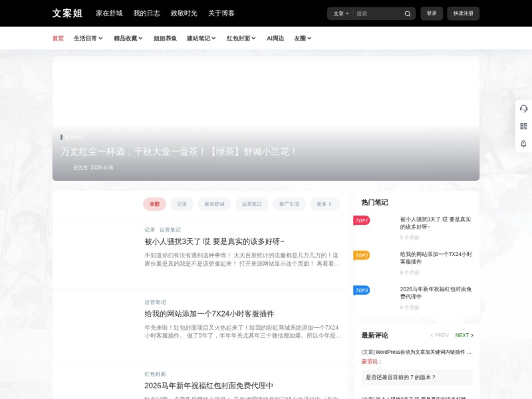The image size is (532, 399).
Task: Expand the 生活日常 menu
Action: click(x=88, y=39)
